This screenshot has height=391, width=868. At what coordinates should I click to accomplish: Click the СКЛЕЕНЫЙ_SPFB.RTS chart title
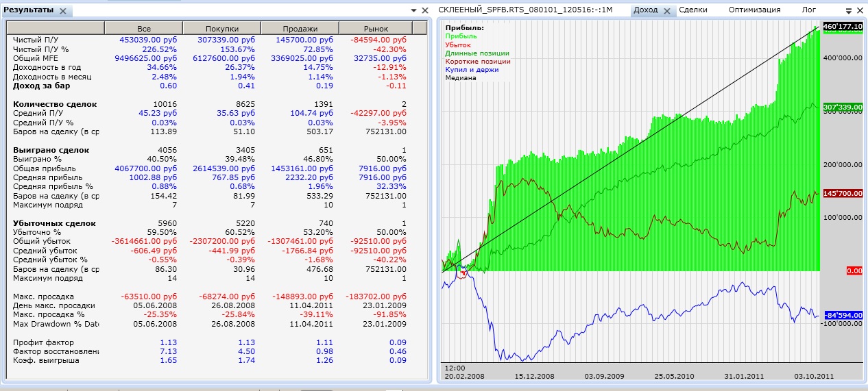click(x=525, y=10)
